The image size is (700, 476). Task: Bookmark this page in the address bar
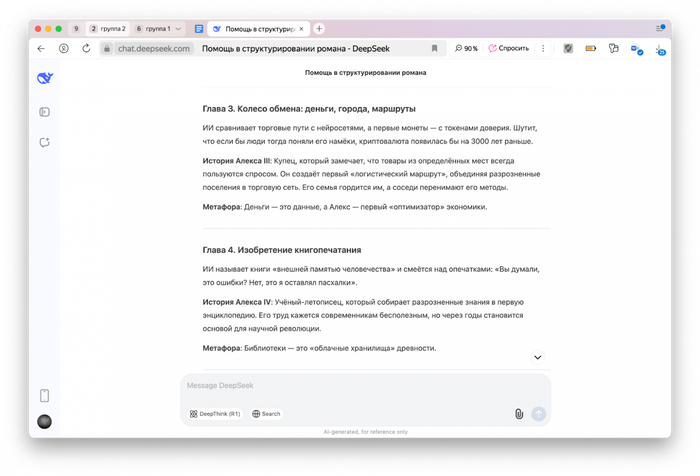(x=434, y=48)
